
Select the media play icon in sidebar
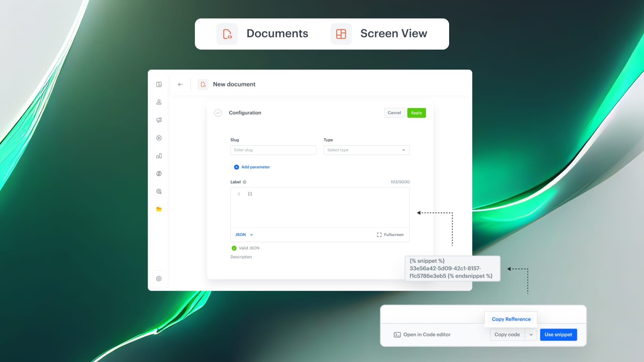pos(159,138)
